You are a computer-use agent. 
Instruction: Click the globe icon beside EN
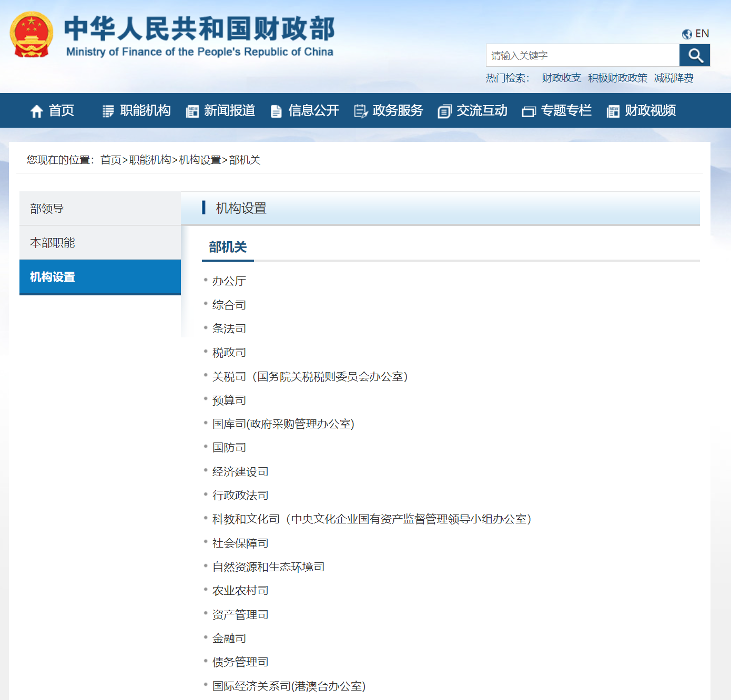(x=686, y=34)
